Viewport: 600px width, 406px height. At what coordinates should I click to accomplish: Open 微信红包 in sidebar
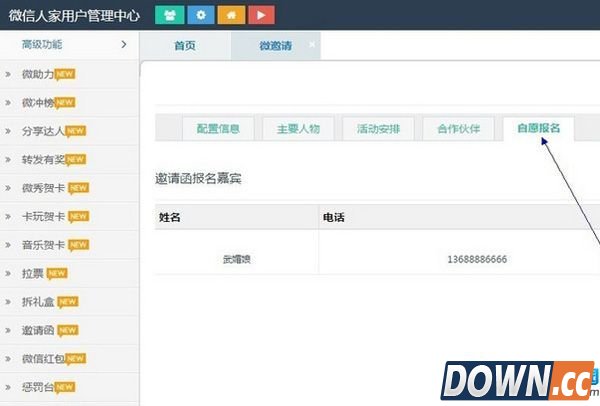(43, 359)
